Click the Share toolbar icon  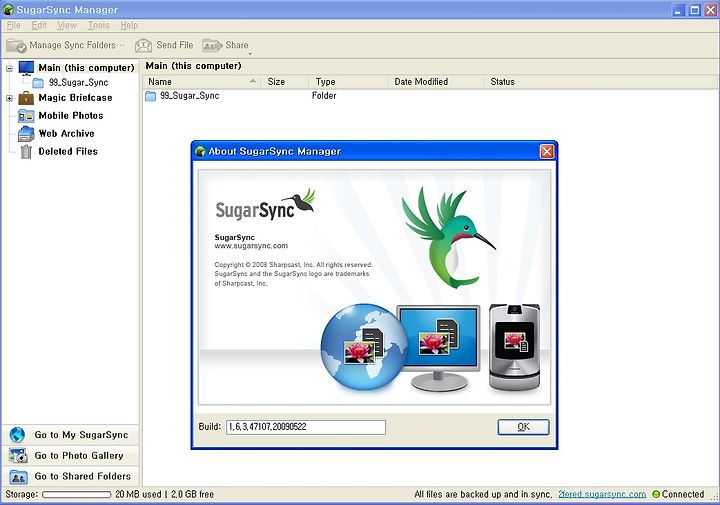point(212,45)
